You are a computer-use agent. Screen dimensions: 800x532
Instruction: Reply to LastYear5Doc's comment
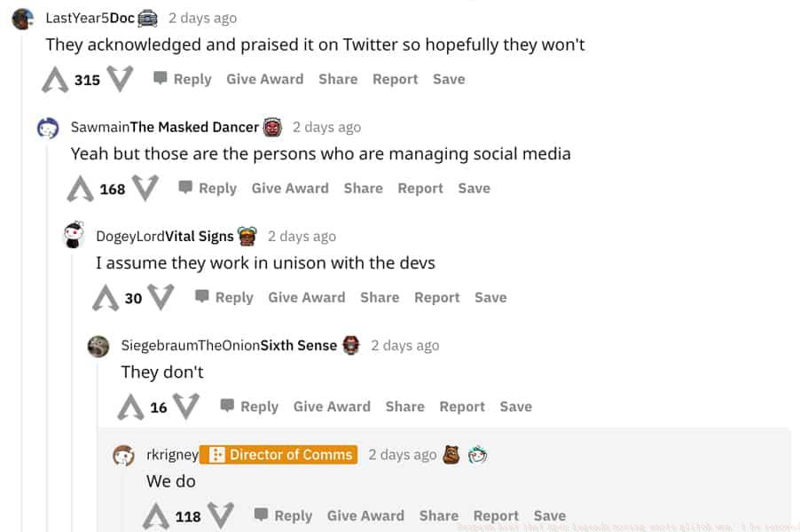183,79
